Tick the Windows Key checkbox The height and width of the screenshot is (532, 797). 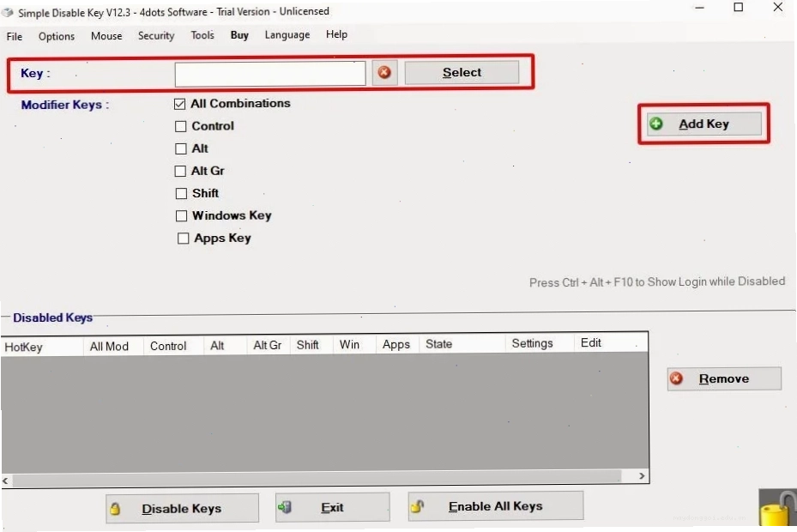181,215
